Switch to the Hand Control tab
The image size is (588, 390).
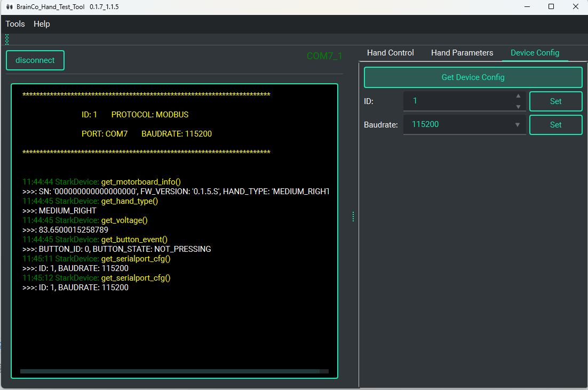(x=390, y=53)
